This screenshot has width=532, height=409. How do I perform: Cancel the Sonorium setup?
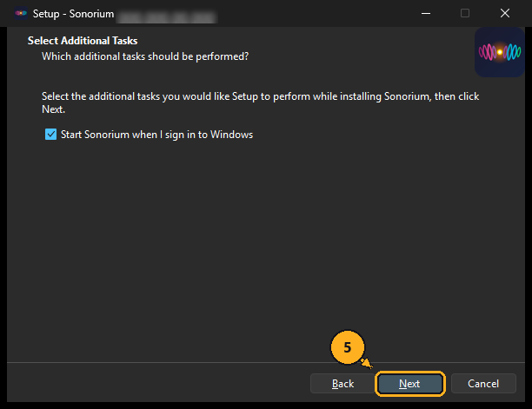(x=483, y=384)
